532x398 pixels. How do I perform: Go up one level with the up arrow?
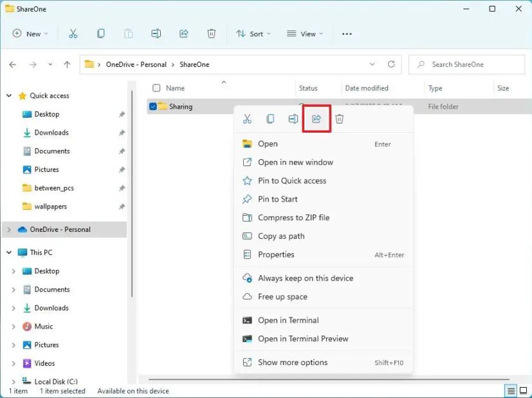[x=67, y=64]
